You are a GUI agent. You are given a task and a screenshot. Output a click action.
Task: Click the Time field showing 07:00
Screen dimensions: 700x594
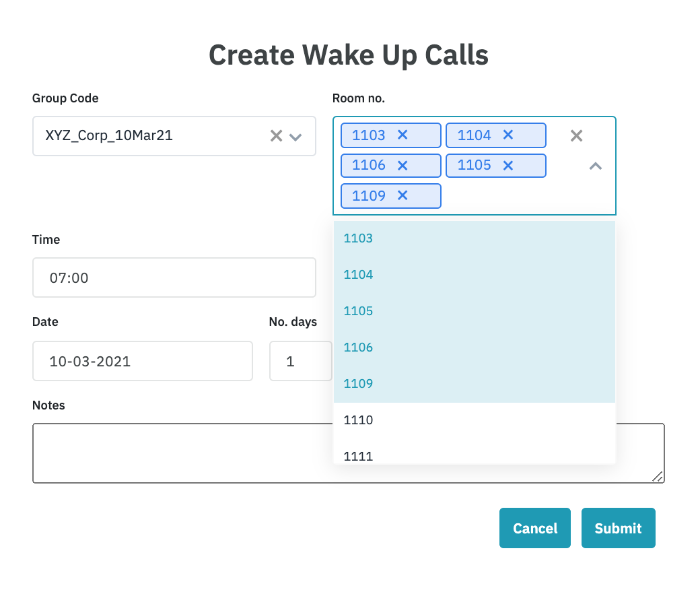coord(174,277)
